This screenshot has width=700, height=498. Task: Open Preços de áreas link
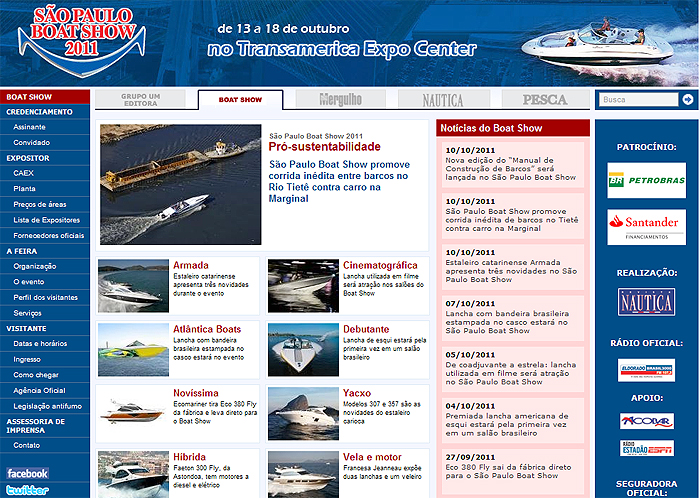click(40, 204)
